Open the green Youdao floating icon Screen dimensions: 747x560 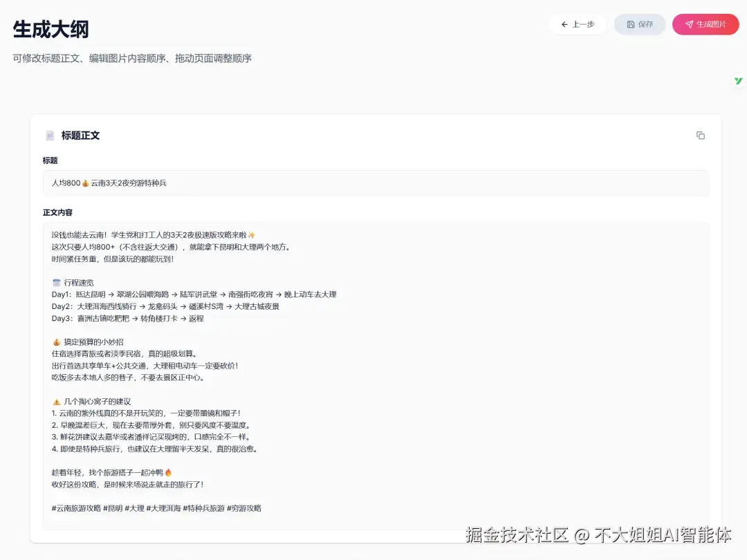(x=738, y=81)
